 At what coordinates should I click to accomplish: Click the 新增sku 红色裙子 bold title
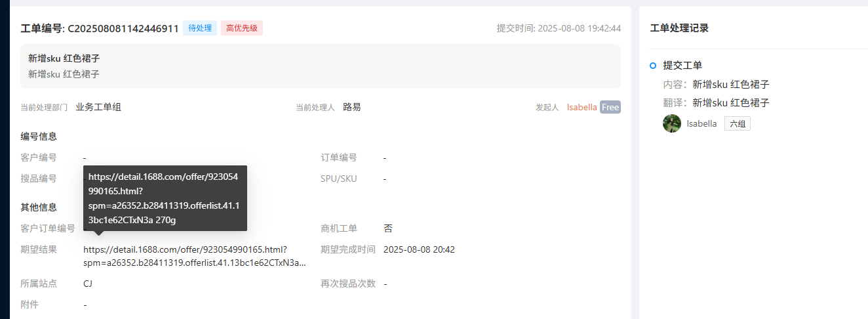click(x=64, y=58)
